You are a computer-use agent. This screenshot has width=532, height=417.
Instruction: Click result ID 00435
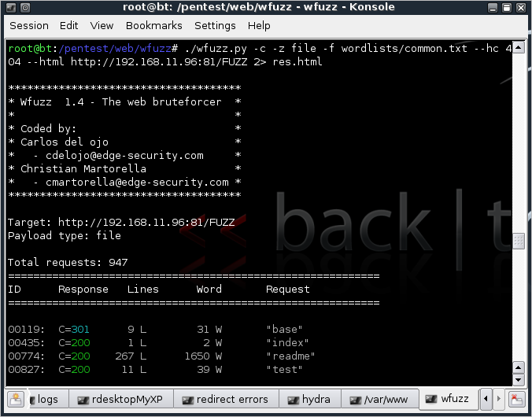click(26, 343)
